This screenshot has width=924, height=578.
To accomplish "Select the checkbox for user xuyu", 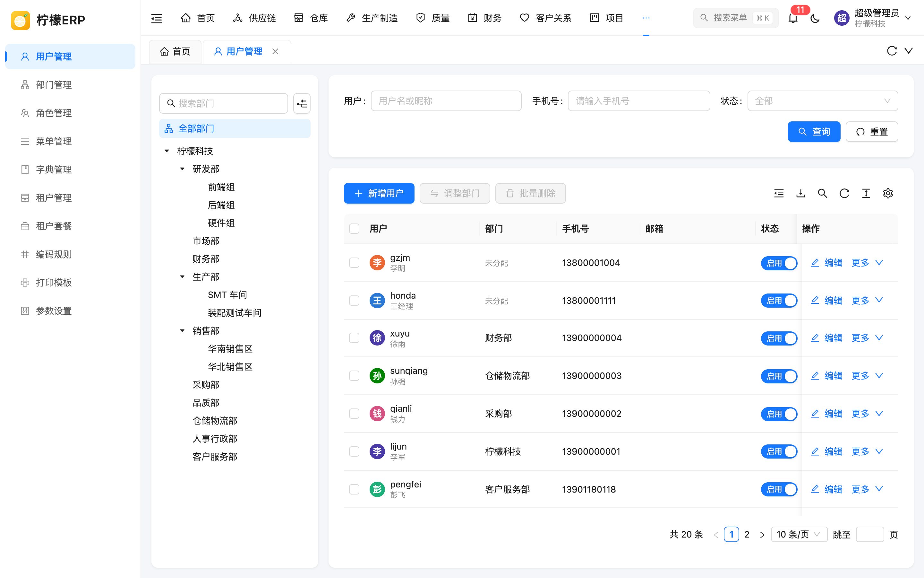I will tap(354, 338).
